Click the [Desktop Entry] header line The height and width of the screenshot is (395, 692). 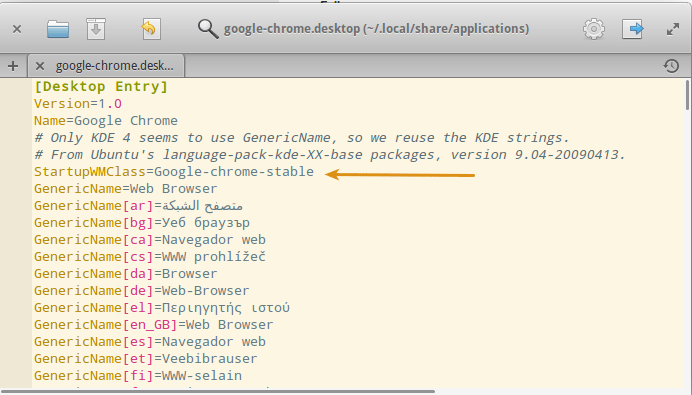pos(101,87)
